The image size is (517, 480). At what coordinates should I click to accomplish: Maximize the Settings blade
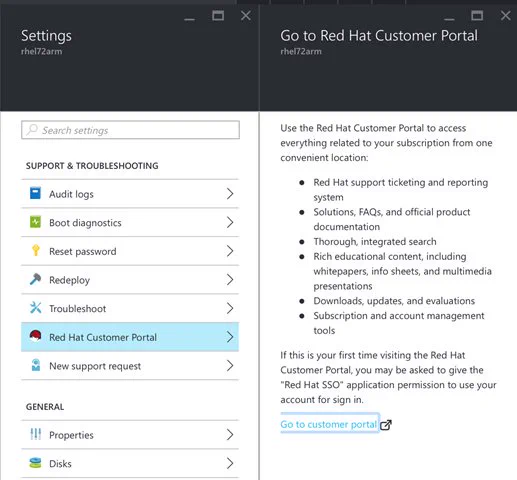[x=218, y=16]
